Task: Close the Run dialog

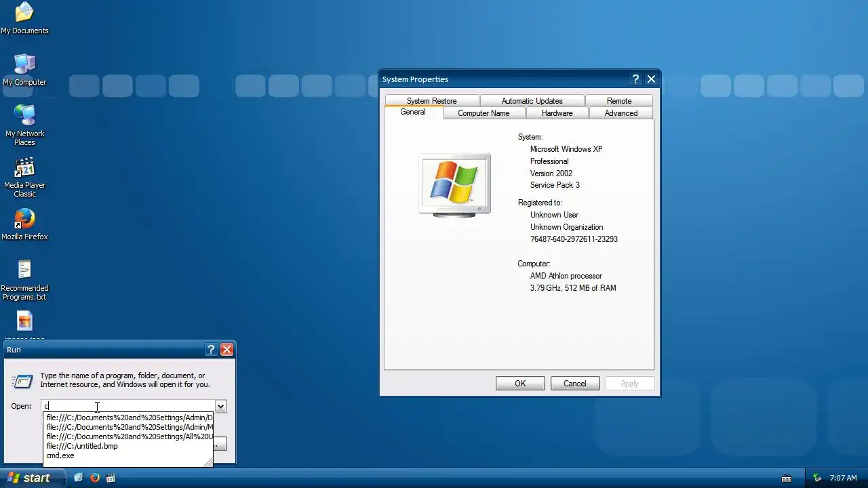Action: click(x=227, y=350)
